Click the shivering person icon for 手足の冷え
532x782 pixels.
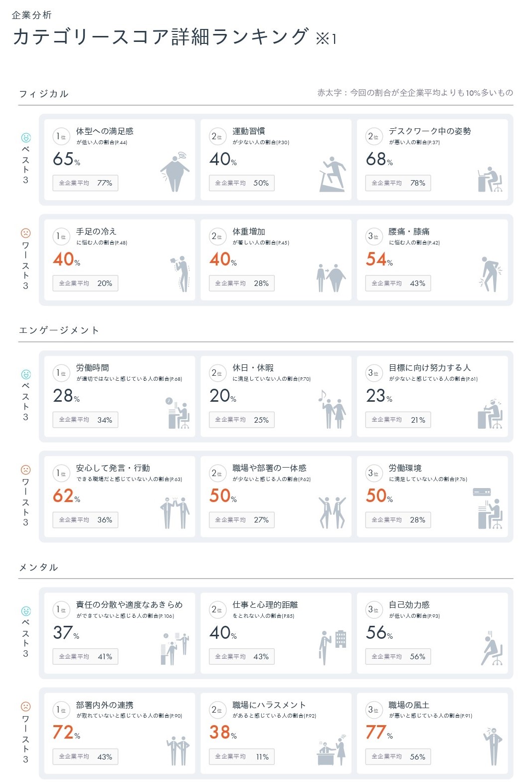point(182,273)
